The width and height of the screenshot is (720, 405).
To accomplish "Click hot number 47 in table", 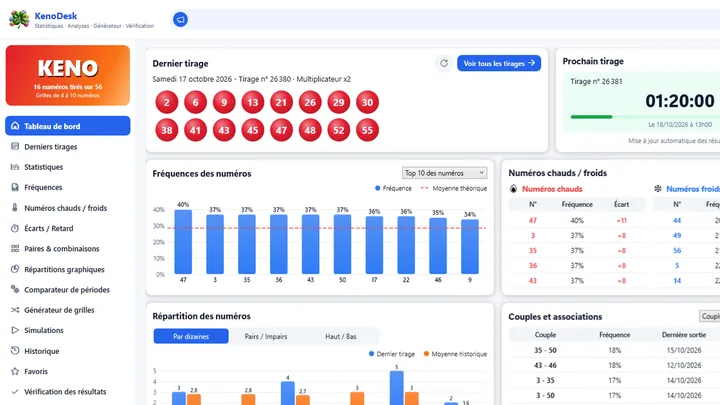I will point(533,220).
